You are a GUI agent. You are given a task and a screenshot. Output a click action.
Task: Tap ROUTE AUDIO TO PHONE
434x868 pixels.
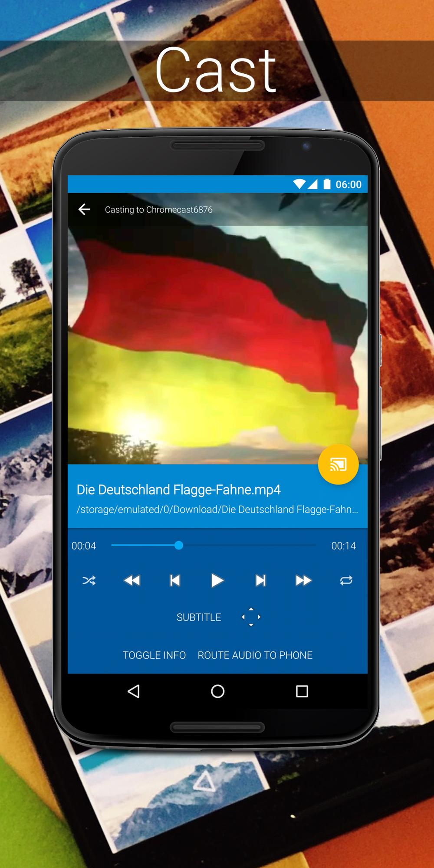pos(255,655)
